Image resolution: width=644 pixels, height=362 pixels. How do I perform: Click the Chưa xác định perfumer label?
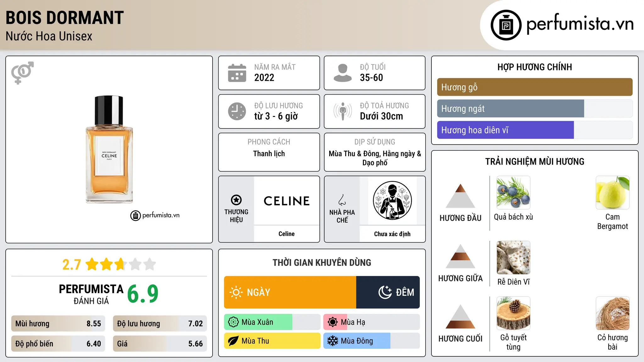tap(392, 234)
